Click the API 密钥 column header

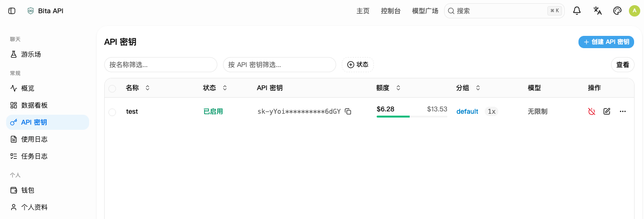pos(270,88)
